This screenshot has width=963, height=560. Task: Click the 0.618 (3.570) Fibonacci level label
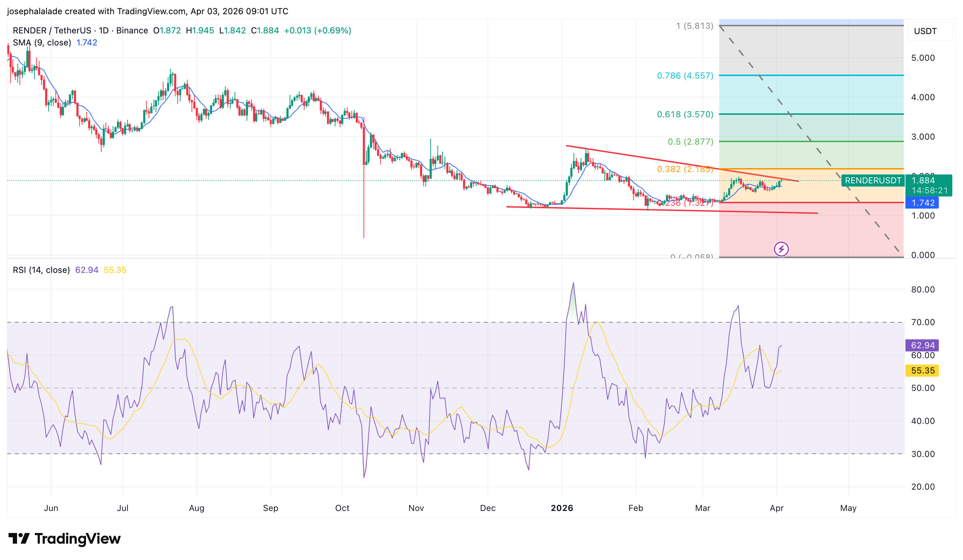tap(685, 114)
